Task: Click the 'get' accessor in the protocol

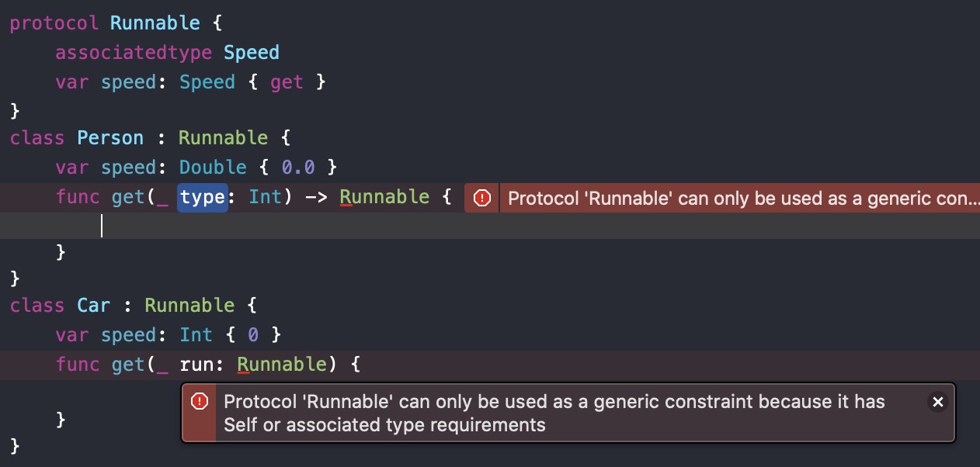Action: pos(287,82)
